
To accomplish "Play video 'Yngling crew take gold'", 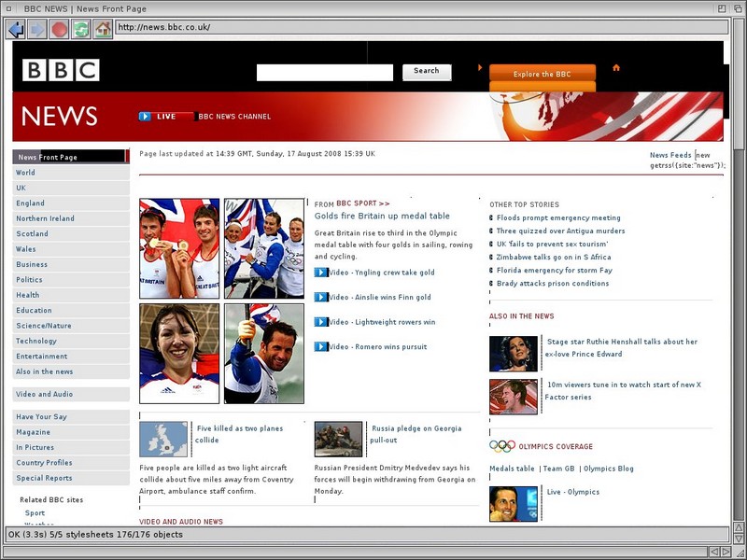I will pyautogui.click(x=321, y=273).
